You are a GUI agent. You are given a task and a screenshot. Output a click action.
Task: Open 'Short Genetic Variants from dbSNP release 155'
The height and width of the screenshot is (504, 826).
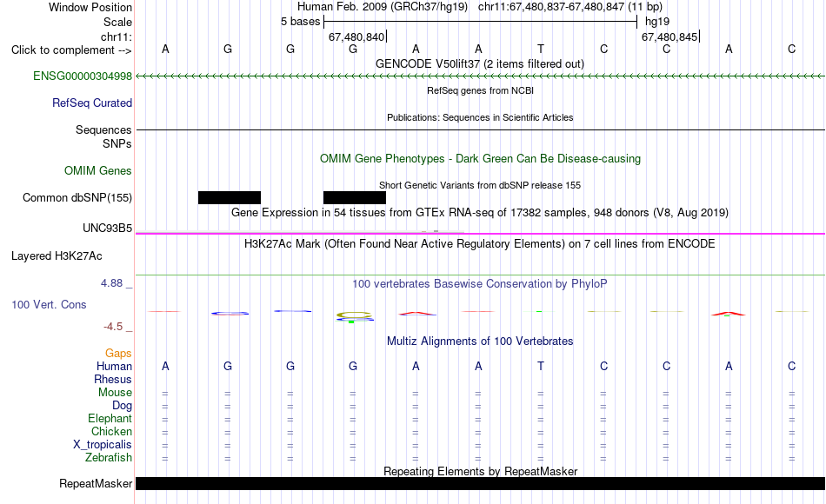(480, 185)
